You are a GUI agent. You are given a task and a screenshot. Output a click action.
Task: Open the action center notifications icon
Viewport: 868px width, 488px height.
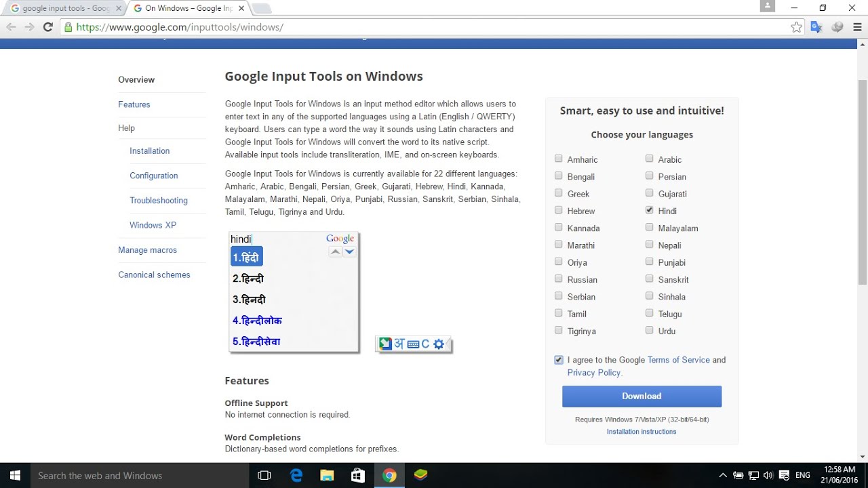[x=785, y=476]
